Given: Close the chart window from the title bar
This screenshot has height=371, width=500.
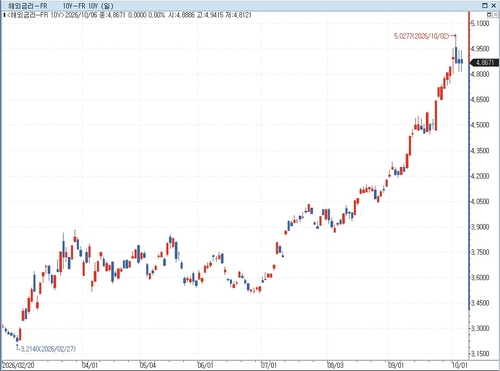Looking at the screenshot, I should [x=494, y=6].
